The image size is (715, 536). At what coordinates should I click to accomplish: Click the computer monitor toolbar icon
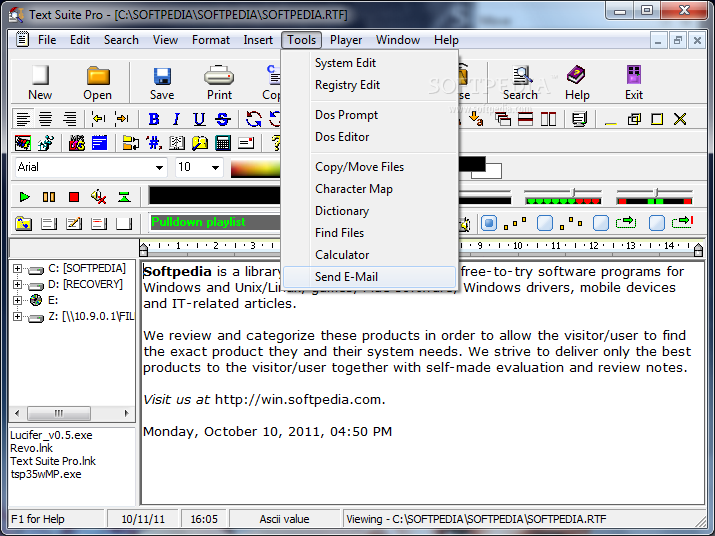(579, 120)
